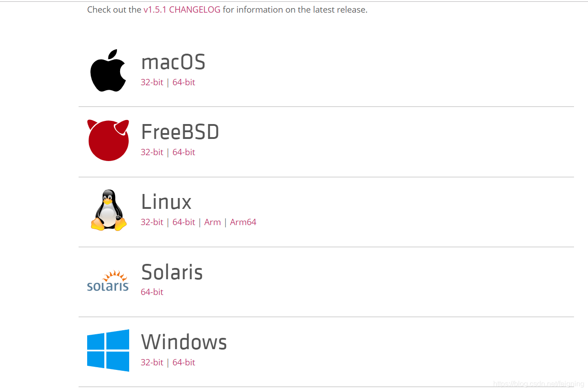588x392 pixels.
Task: Download the Solaris 64-bit build
Action: [x=152, y=292]
